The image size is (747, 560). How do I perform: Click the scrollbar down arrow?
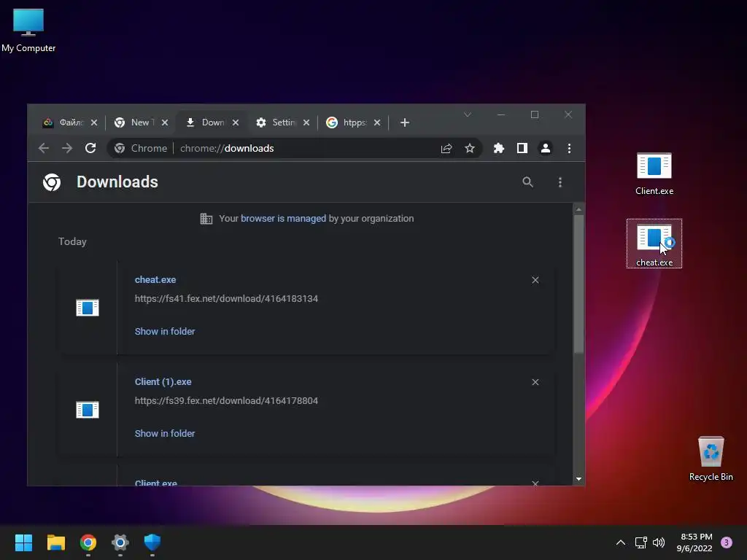point(578,479)
